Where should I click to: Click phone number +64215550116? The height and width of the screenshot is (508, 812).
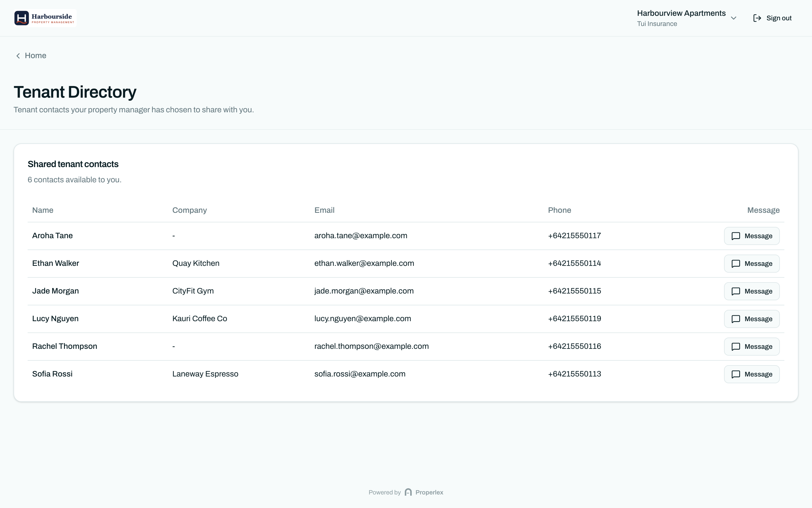574,346
